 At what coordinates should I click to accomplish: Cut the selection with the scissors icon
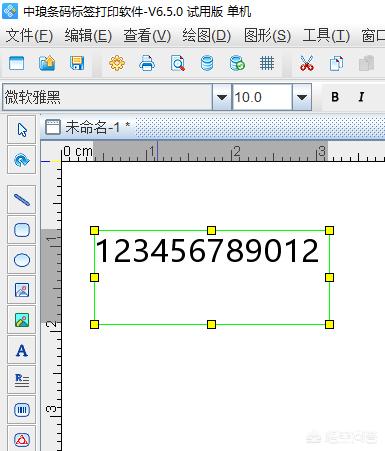[x=307, y=63]
